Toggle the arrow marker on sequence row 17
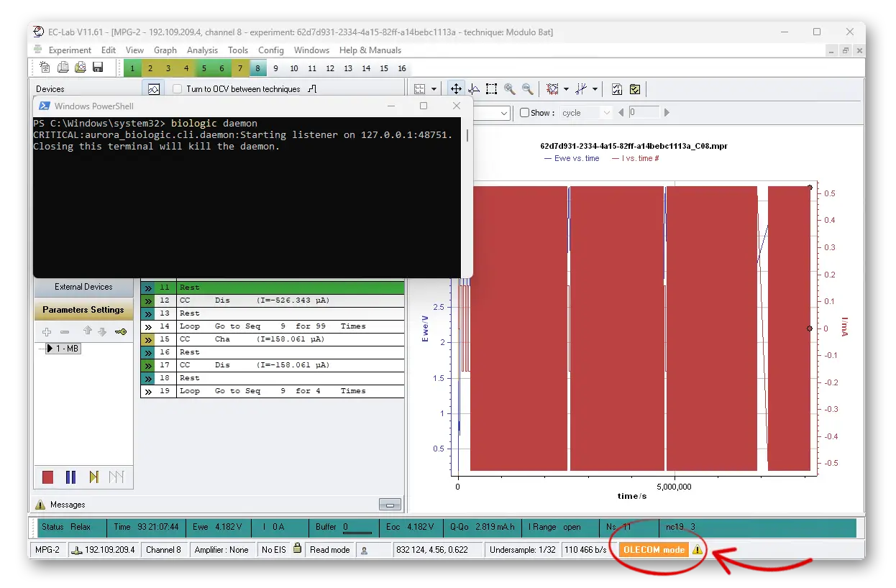Screen dimensions: 896x588 [148, 365]
